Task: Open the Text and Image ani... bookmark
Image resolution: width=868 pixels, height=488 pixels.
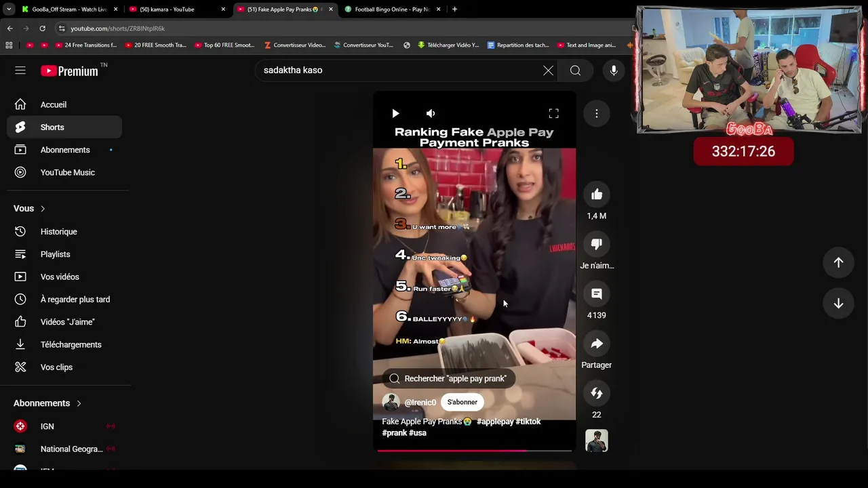Action: tap(587, 45)
